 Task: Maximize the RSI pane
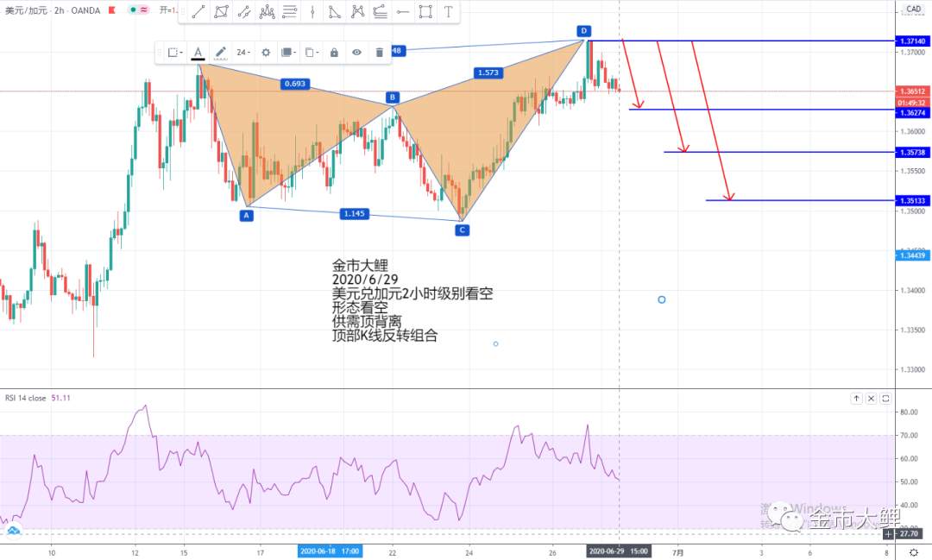(885, 399)
